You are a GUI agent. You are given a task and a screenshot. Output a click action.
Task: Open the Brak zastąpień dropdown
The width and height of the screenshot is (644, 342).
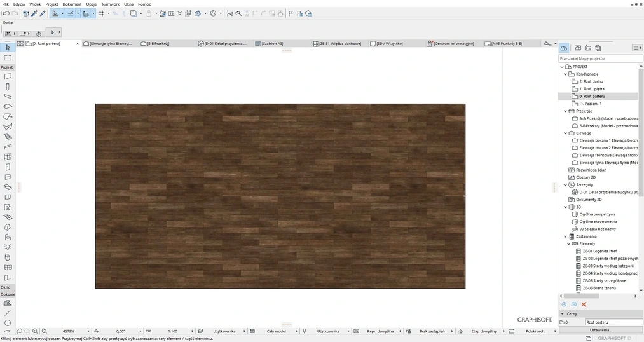(452, 331)
